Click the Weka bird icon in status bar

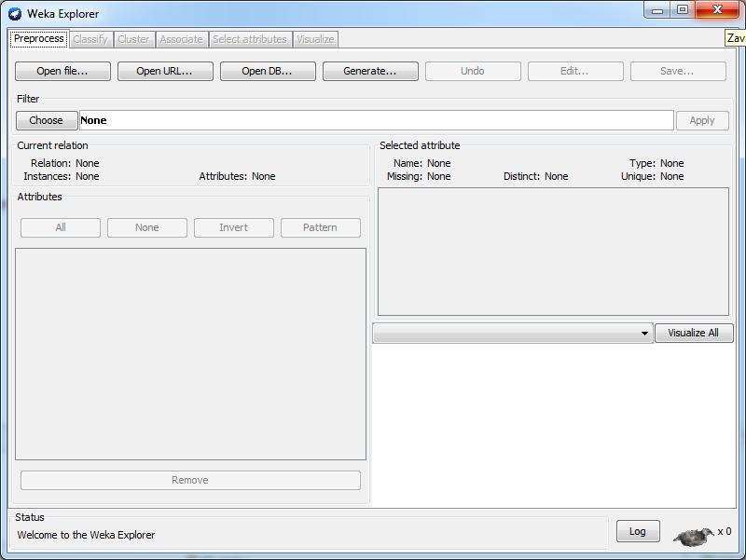[x=694, y=536]
